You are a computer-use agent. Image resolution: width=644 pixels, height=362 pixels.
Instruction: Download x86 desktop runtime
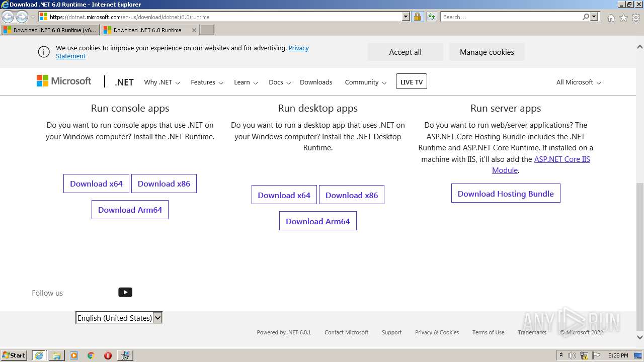click(x=352, y=195)
